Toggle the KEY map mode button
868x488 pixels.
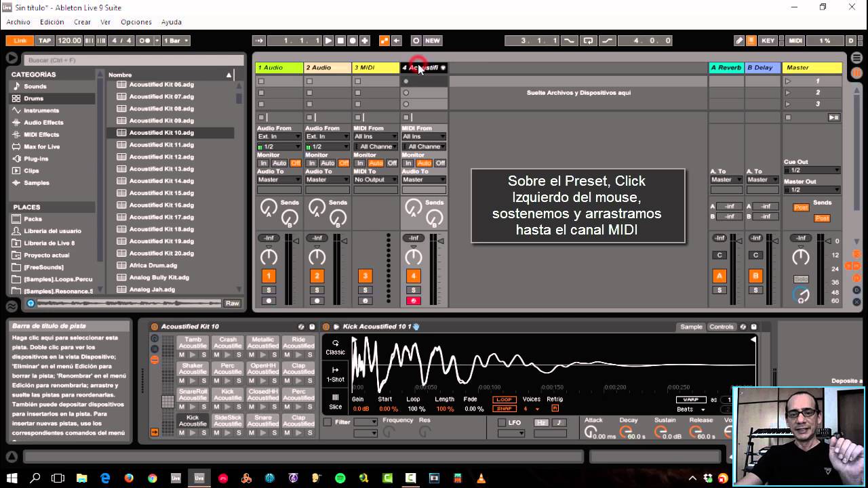[x=768, y=41]
